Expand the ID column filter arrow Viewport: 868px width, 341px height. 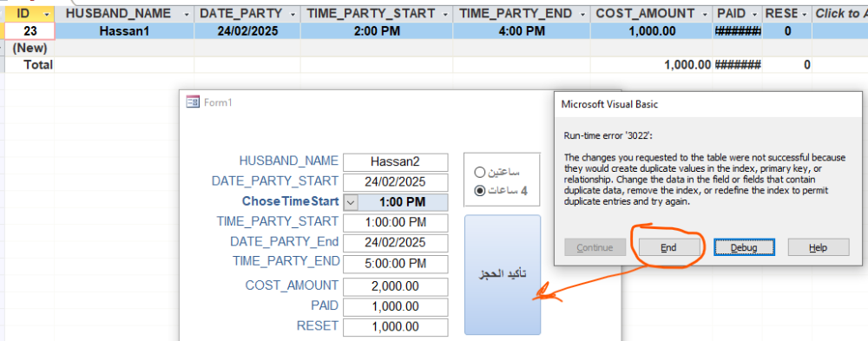point(47,14)
